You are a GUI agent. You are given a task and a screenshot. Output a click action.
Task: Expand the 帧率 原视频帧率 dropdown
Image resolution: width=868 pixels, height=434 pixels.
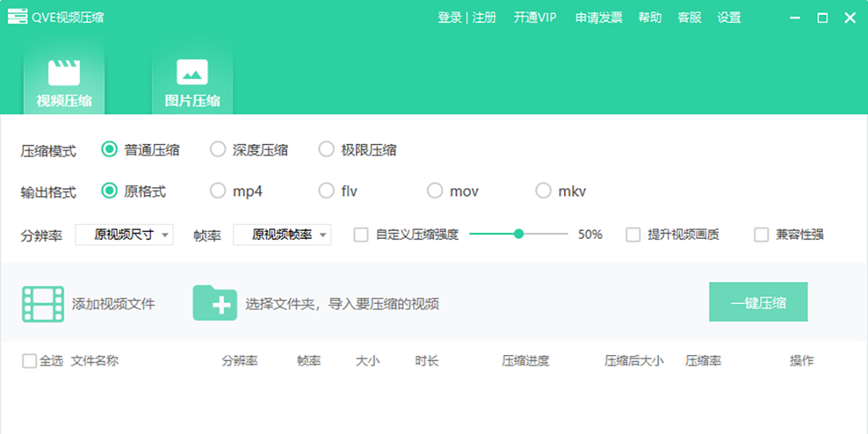click(282, 234)
